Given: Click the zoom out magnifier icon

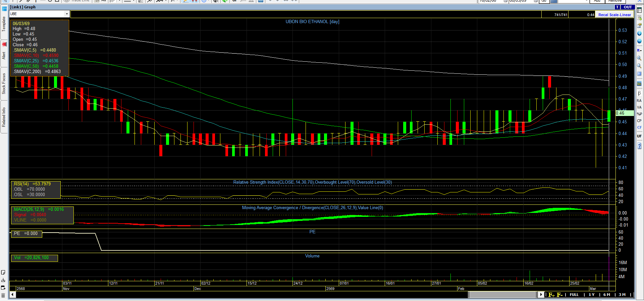Looking at the screenshot, I should tap(639, 66).
